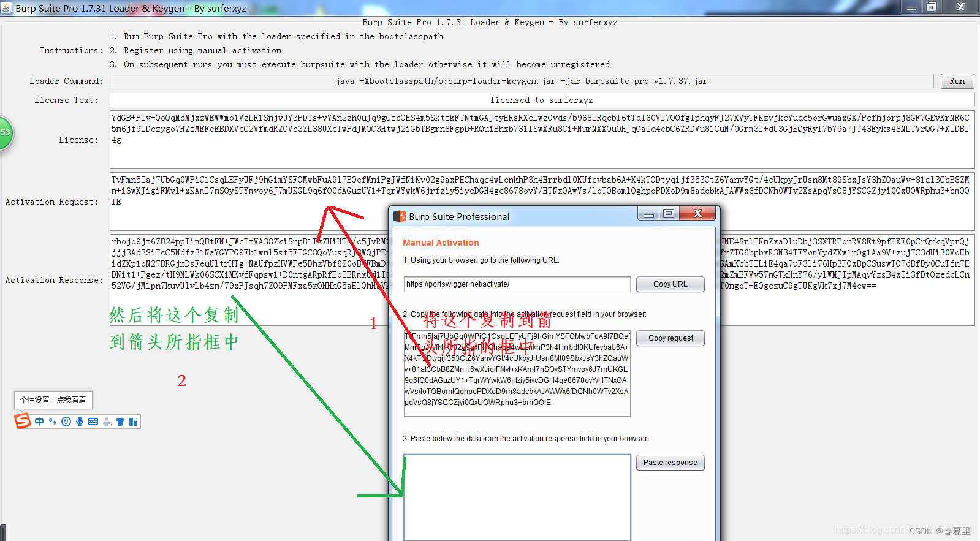
Task: Click the activation request data box in the dialog
Action: 517,374
